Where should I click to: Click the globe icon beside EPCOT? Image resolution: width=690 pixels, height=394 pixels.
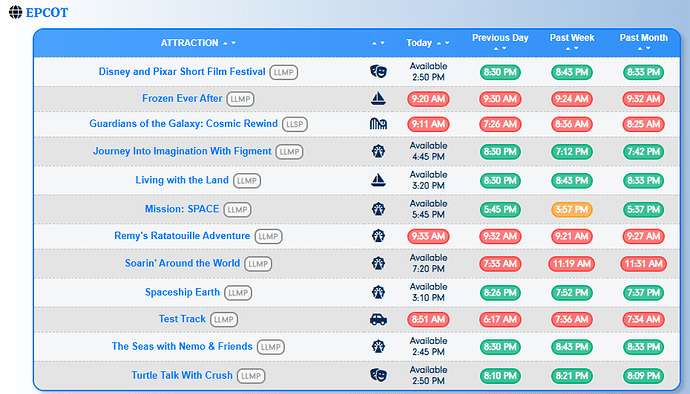click(x=15, y=12)
